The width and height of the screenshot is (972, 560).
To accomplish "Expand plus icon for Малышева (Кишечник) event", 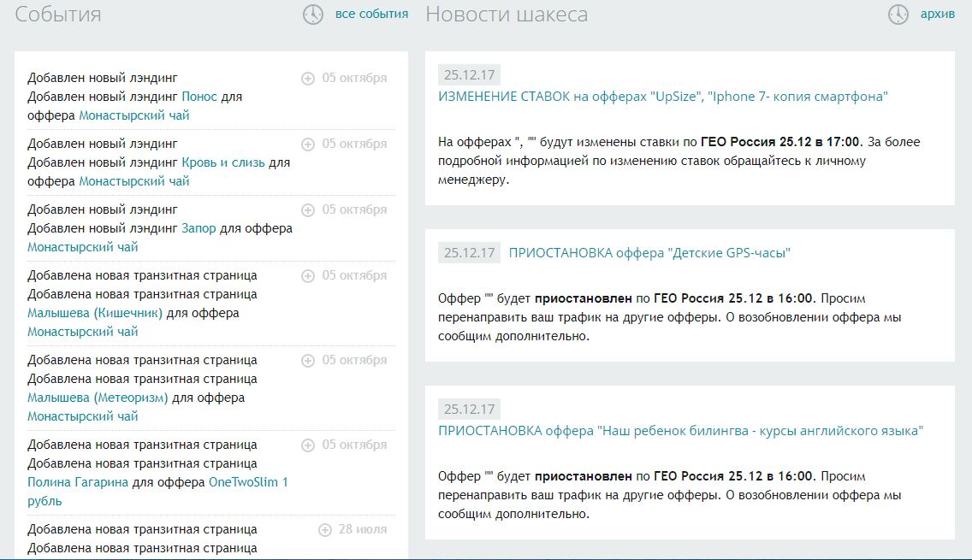I will tap(307, 275).
